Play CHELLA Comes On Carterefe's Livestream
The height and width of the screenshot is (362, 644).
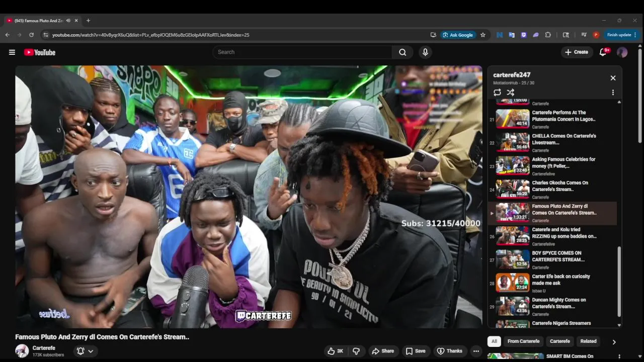click(552, 143)
